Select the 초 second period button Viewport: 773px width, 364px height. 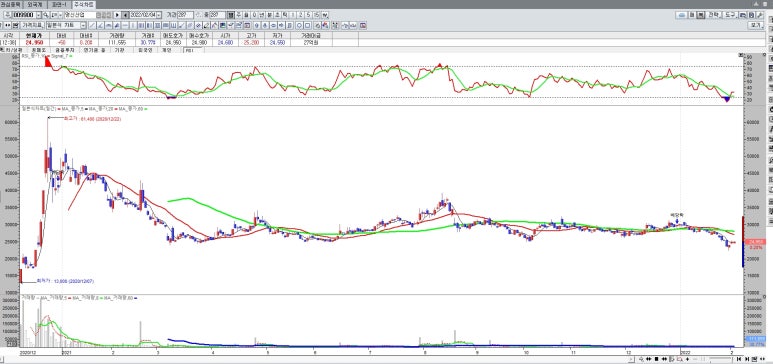click(x=277, y=15)
